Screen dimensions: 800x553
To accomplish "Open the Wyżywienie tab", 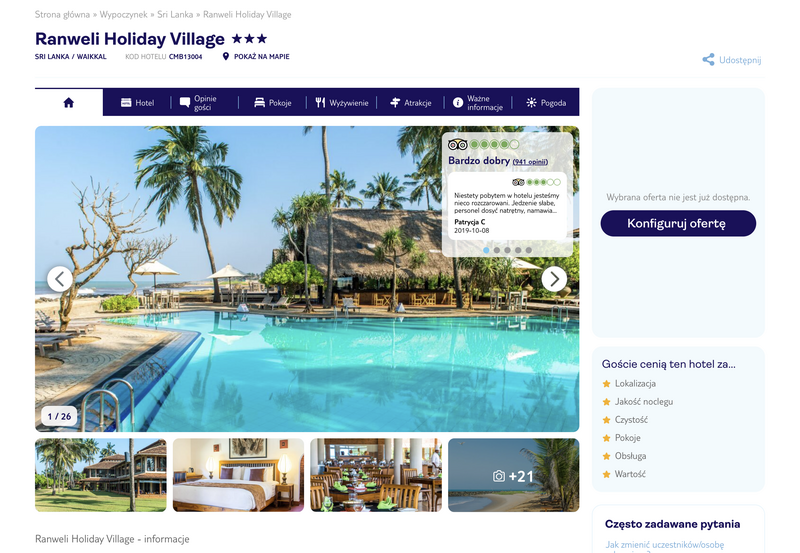I will 341,103.
